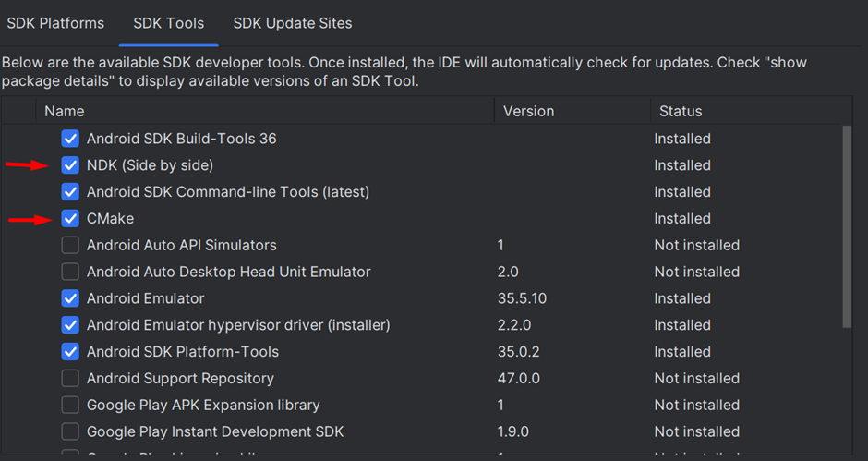Uncheck Android SDK Build-Tools 36
This screenshot has height=461, width=868.
(x=70, y=139)
